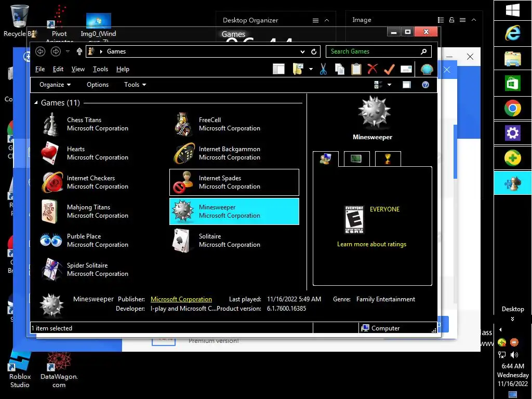Select the Solitaire game
This screenshot has width=532, height=399.
[x=234, y=241]
